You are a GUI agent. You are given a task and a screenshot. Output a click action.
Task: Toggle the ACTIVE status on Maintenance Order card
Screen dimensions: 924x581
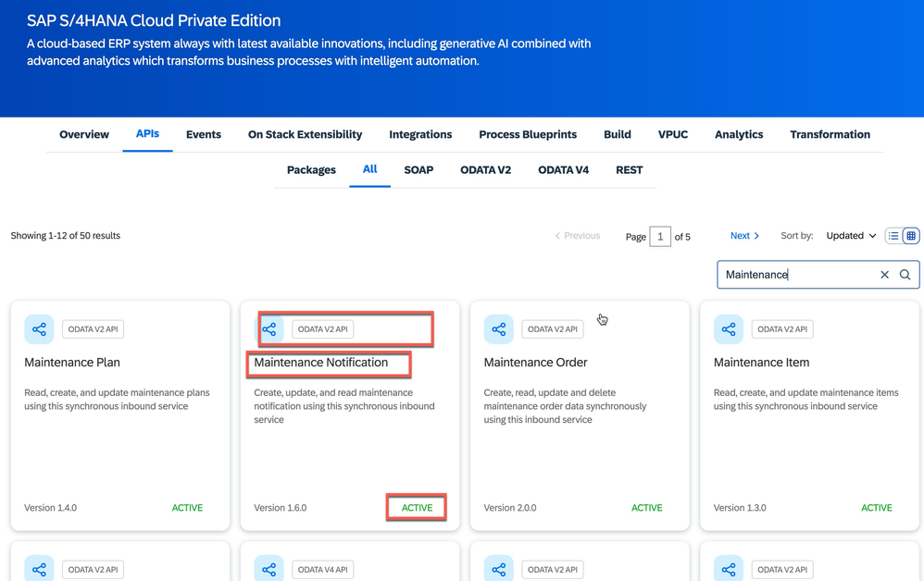click(646, 507)
